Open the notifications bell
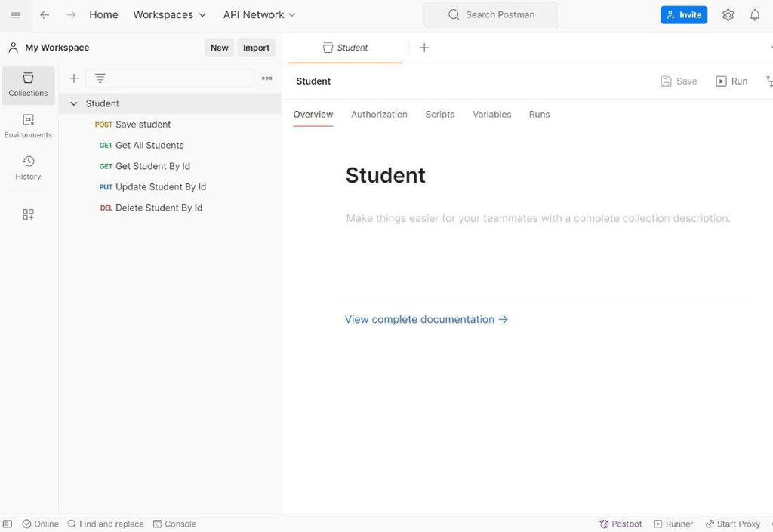Viewport: 773px width, 532px height. 755,15
